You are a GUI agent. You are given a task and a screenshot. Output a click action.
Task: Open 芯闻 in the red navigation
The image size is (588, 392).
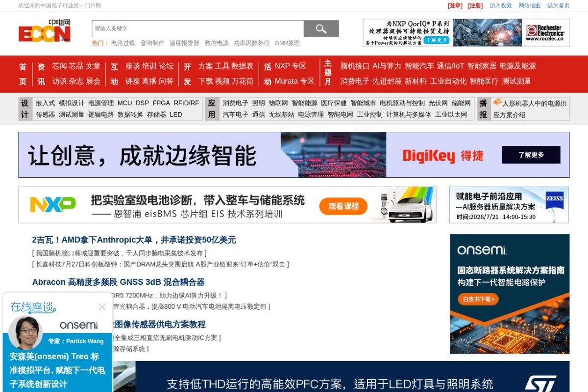click(60, 66)
